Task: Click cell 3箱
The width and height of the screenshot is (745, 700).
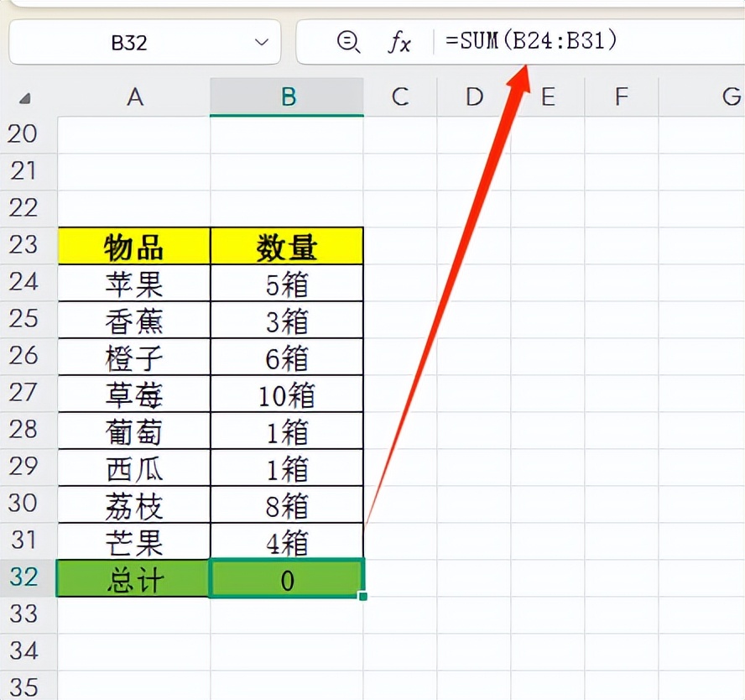Action: tap(287, 320)
